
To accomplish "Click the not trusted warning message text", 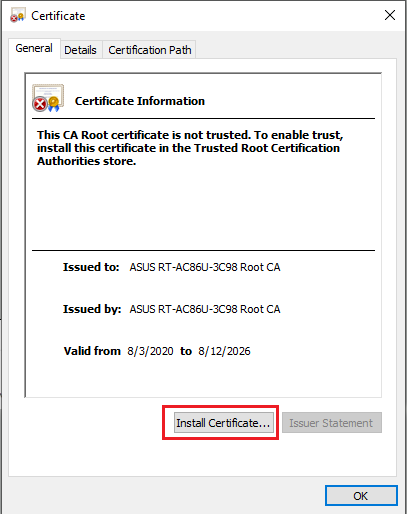I will [x=190, y=148].
